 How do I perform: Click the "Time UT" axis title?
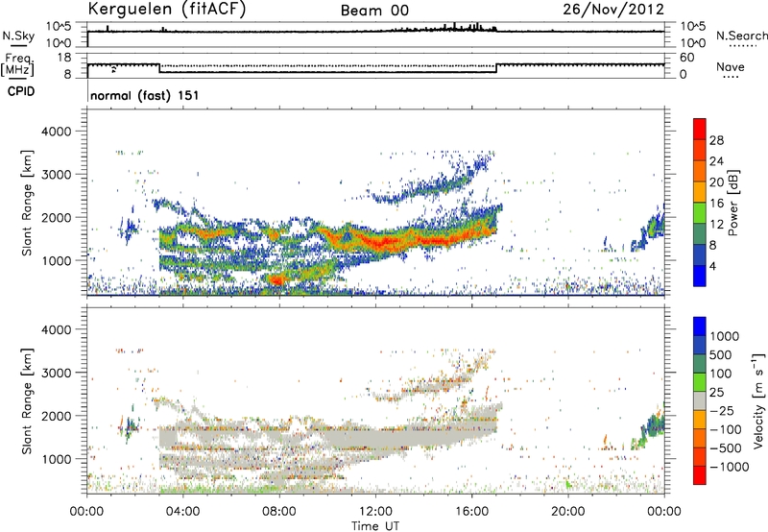375,526
